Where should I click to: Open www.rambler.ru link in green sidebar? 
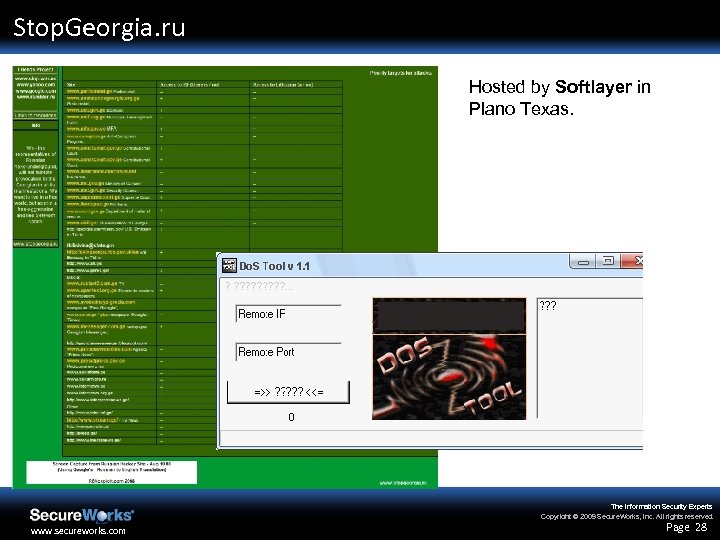[36, 96]
